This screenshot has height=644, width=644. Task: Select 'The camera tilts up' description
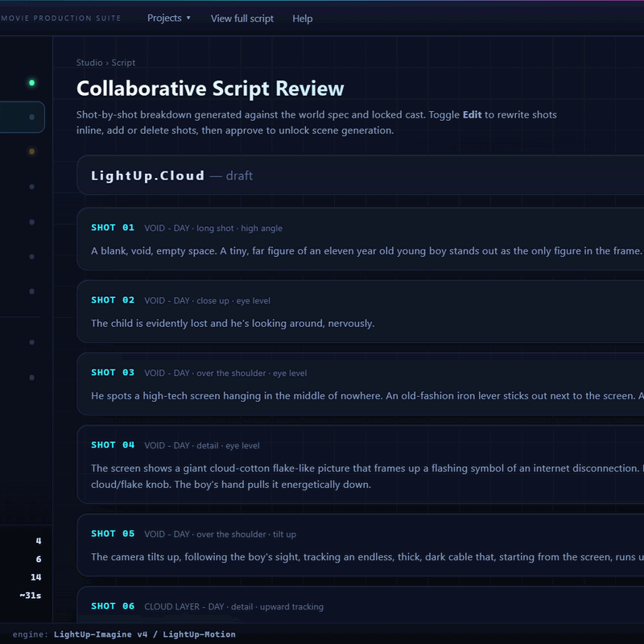(367, 556)
